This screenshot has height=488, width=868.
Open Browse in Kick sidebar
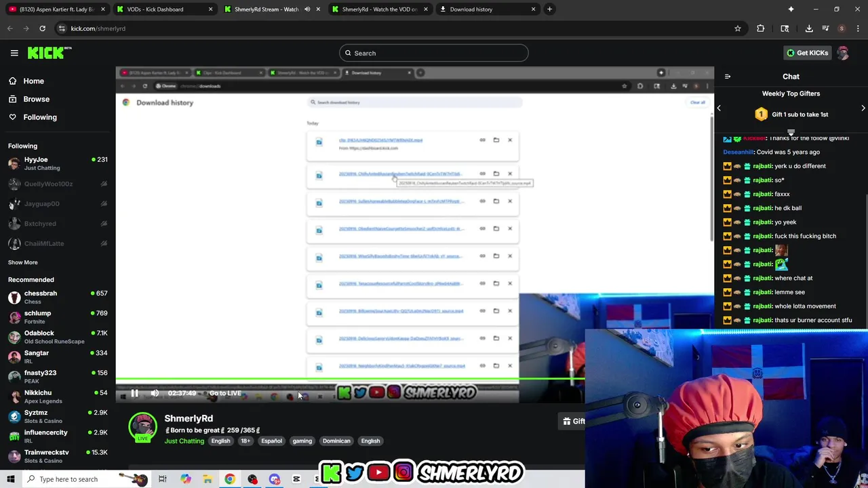point(36,99)
